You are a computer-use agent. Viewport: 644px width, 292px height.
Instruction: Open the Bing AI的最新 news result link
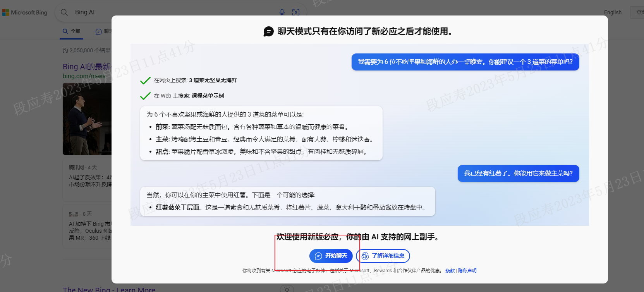pos(87,67)
